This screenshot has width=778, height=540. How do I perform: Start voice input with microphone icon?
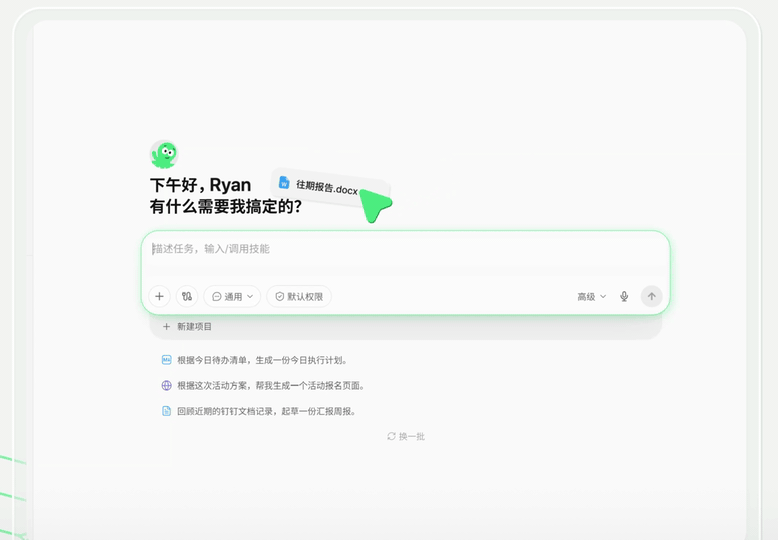624,296
